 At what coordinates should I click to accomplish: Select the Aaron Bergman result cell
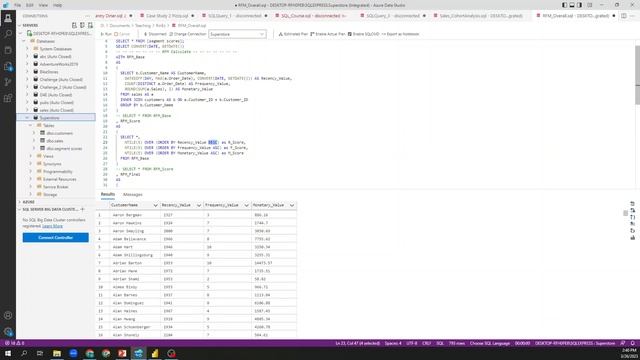coord(135,215)
